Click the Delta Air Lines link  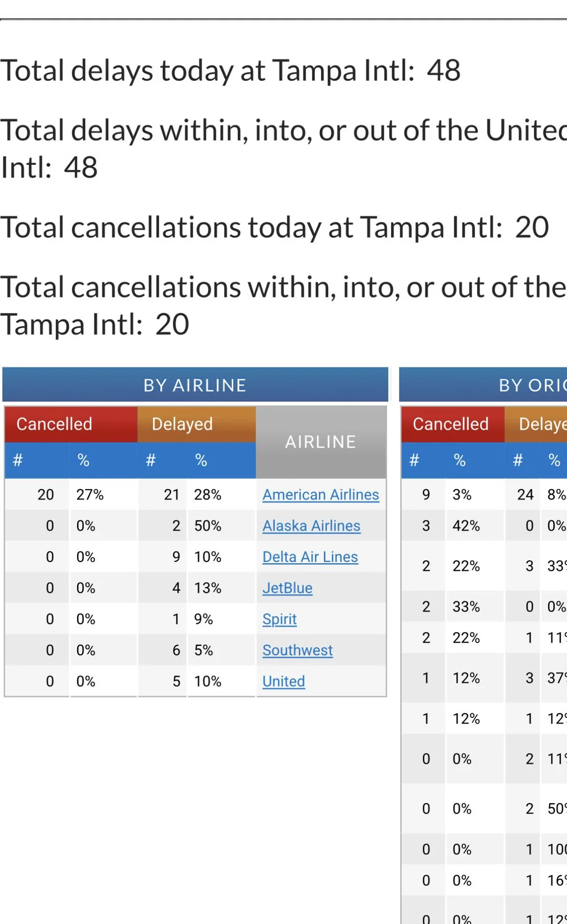point(310,557)
